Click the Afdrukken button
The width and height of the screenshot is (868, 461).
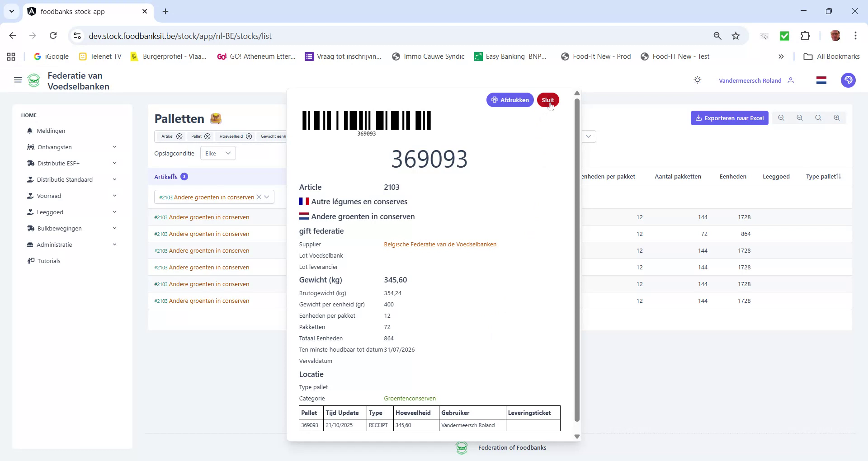click(x=509, y=100)
